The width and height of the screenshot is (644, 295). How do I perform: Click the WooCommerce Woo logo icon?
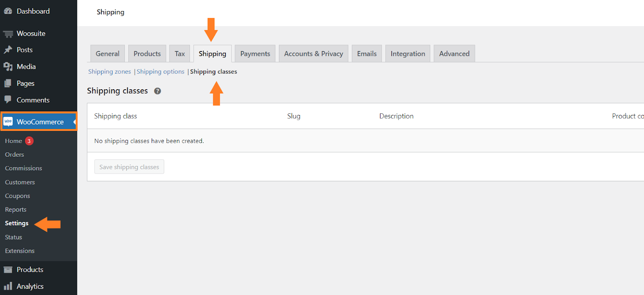pyautogui.click(x=8, y=121)
